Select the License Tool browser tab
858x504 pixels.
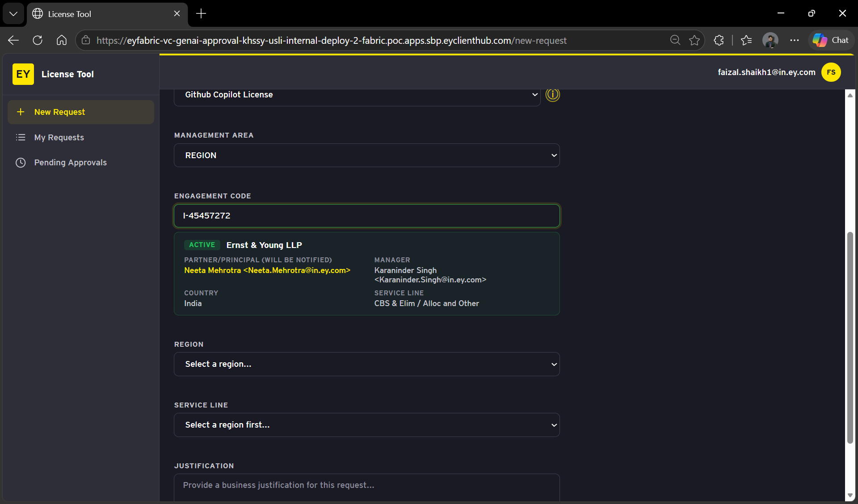click(x=107, y=14)
